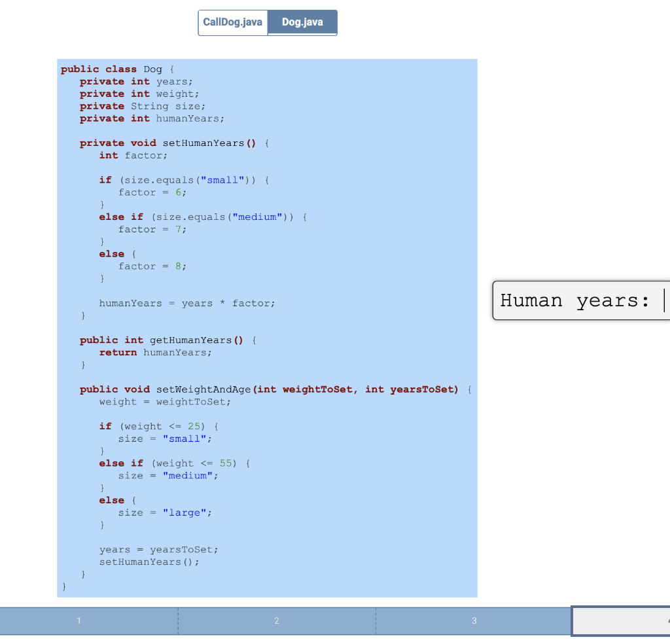Click the getHumanYears method name
The width and height of the screenshot is (670, 644).
(x=190, y=340)
